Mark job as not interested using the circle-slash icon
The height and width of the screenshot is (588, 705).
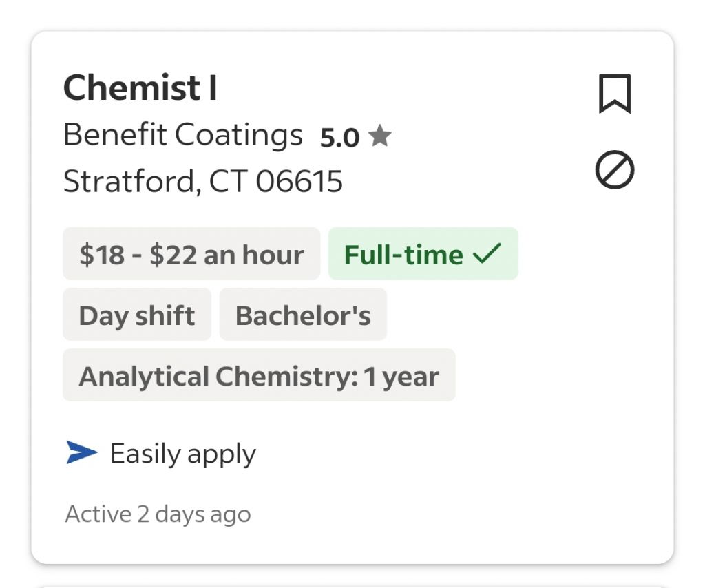pos(614,170)
